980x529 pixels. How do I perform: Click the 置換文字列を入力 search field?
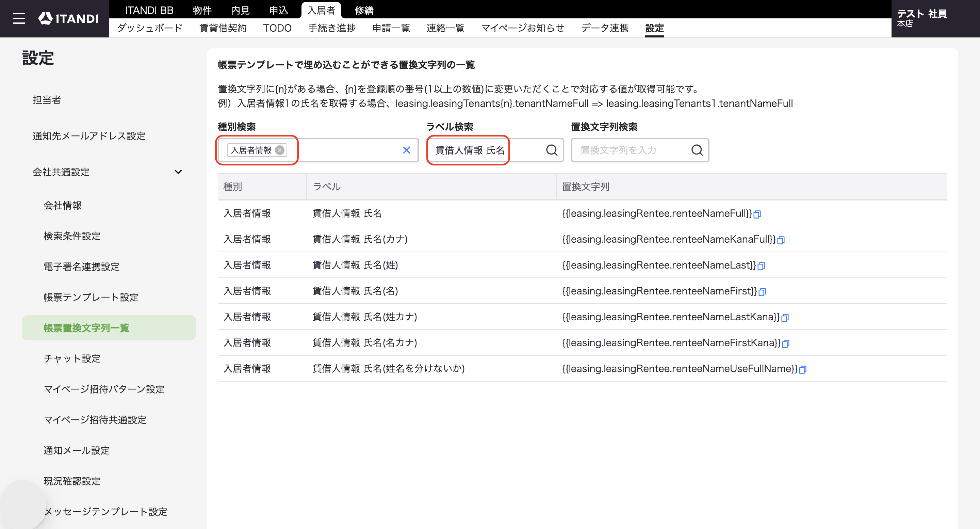point(632,150)
